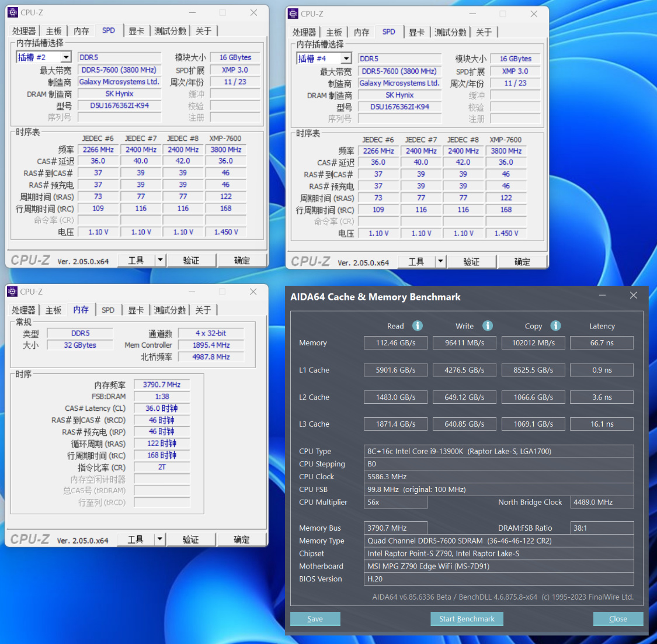Click 验证 button in slot #4 window

(x=471, y=262)
